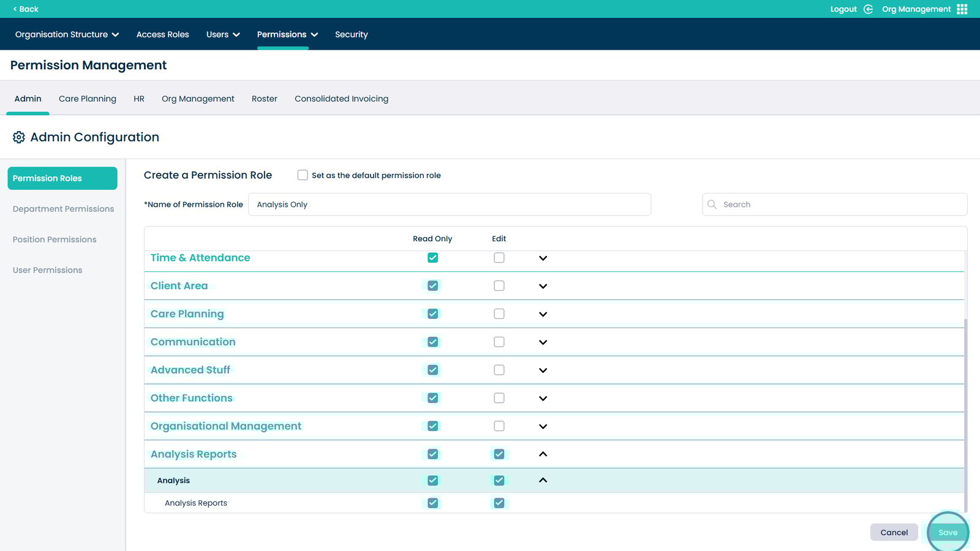
Task: Click the Name of Permission Role field
Action: click(449, 204)
